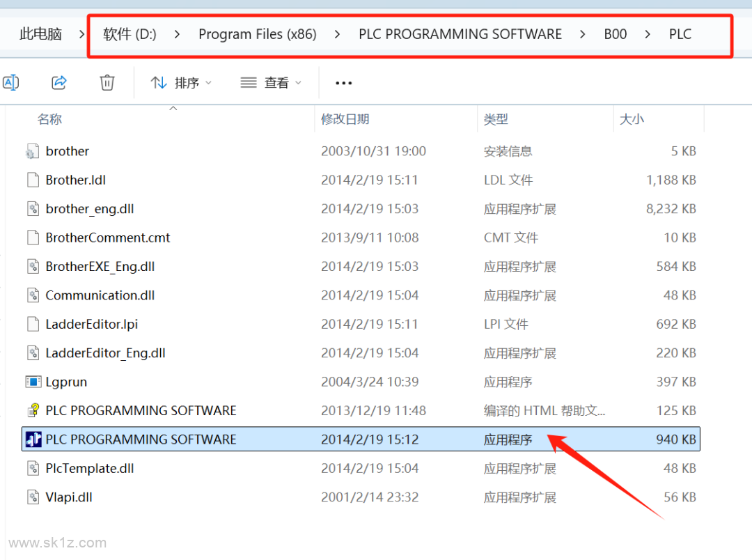Select the brother setup information file icon
752x560 pixels.
[33, 151]
